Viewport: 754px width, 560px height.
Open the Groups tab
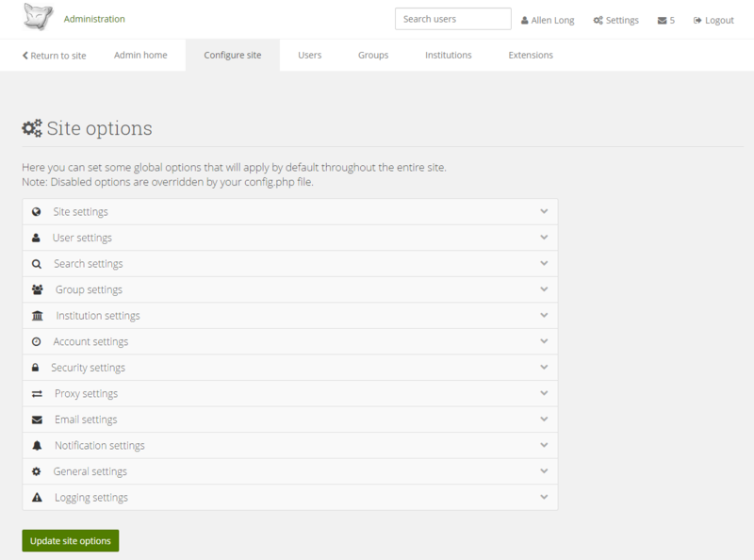pos(373,56)
